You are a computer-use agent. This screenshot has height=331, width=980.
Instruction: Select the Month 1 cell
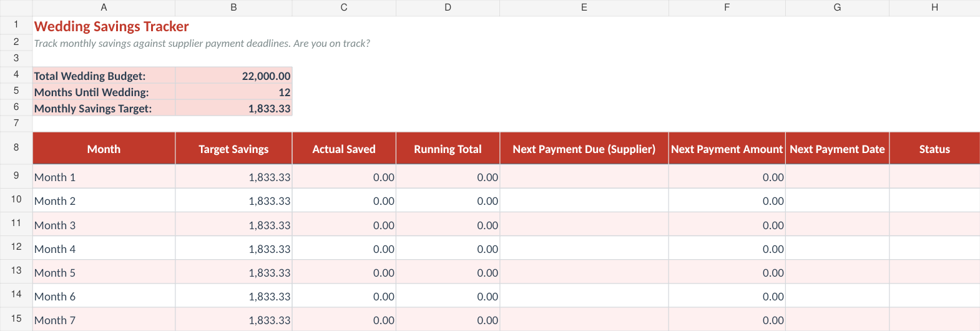tap(104, 177)
